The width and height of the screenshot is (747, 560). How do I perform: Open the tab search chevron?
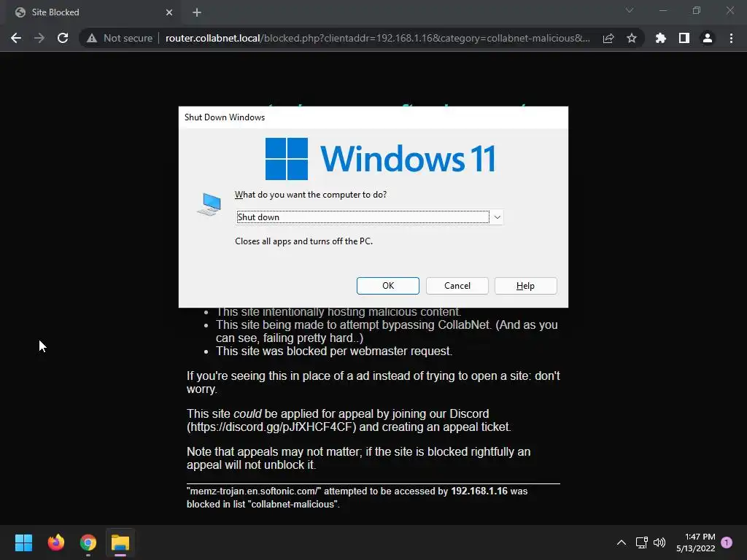(630, 10)
